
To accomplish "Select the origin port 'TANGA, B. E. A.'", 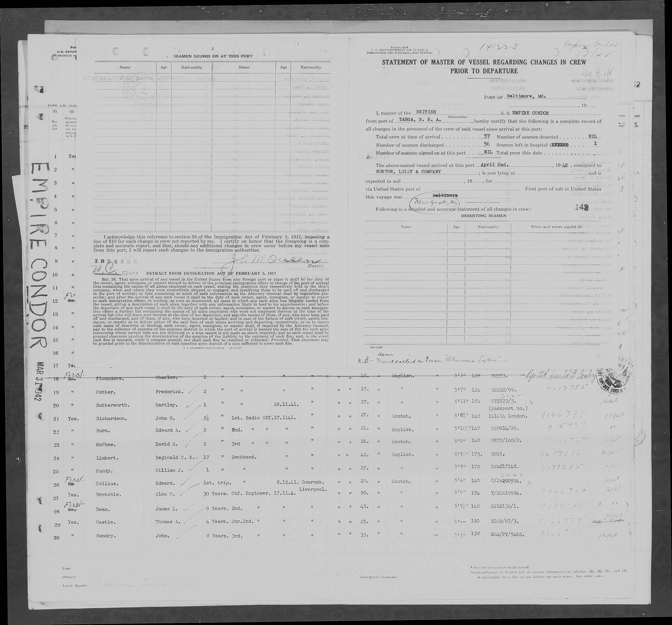I will (420, 120).
